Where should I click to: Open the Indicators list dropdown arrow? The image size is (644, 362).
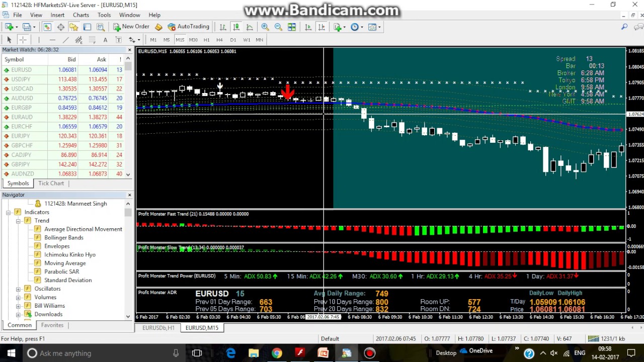pos(344,27)
